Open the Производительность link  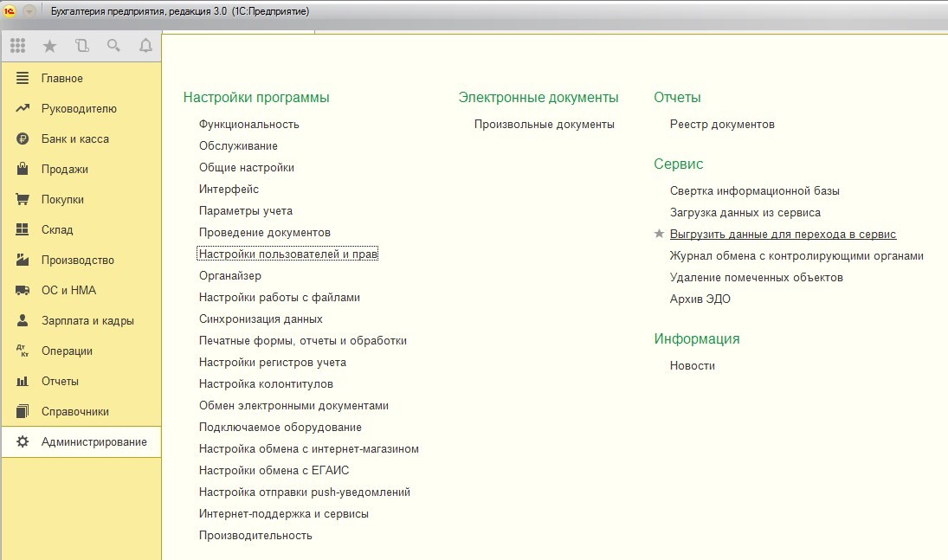point(255,535)
